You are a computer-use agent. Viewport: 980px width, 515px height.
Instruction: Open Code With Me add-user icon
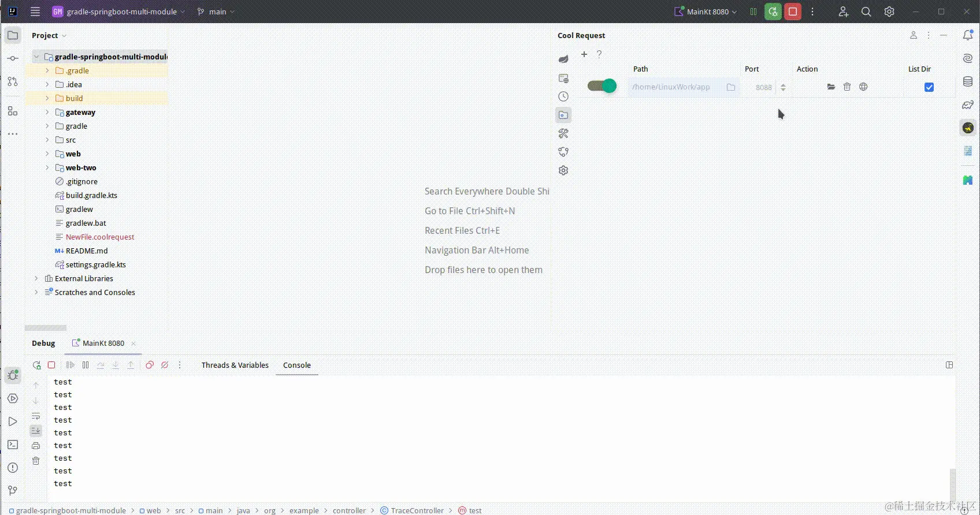tap(843, 12)
